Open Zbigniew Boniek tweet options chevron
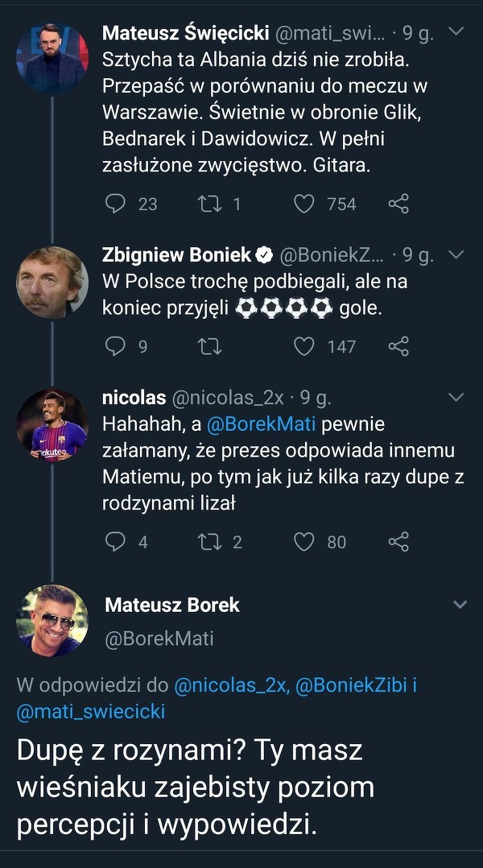This screenshot has width=483, height=868. [456, 255]
